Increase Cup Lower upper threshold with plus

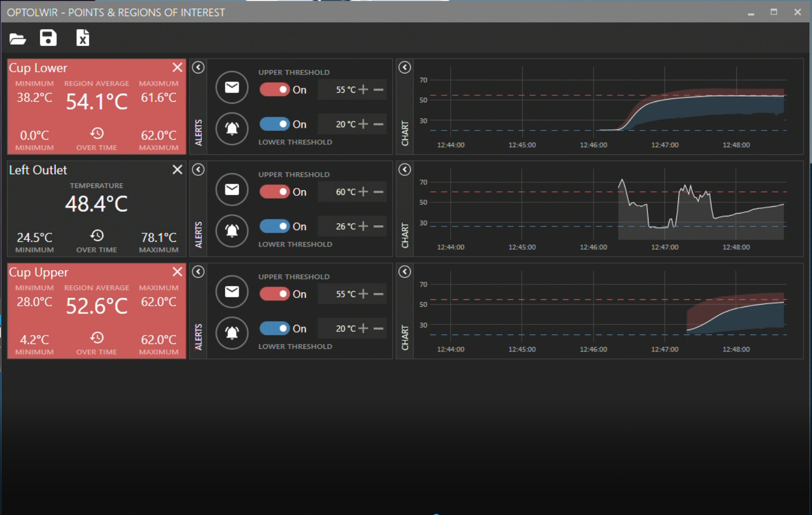(363, 89)
